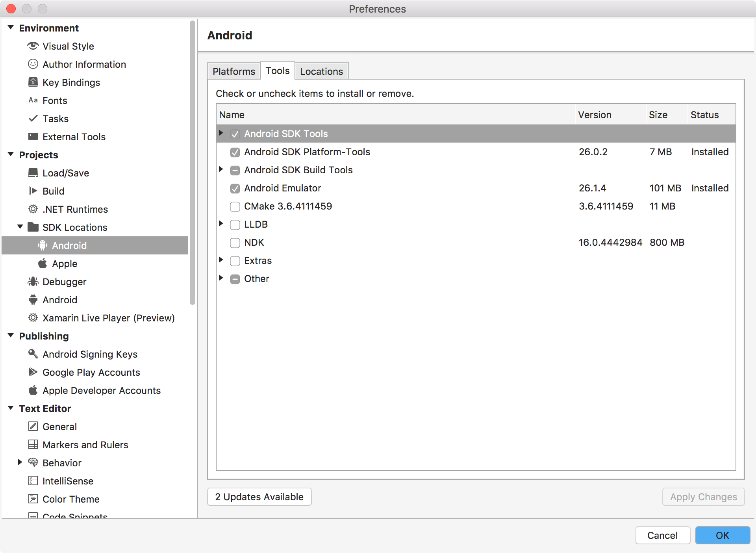Check the LLDB checkbox
The image size is (756, 553).
click(x=235, y=225)
